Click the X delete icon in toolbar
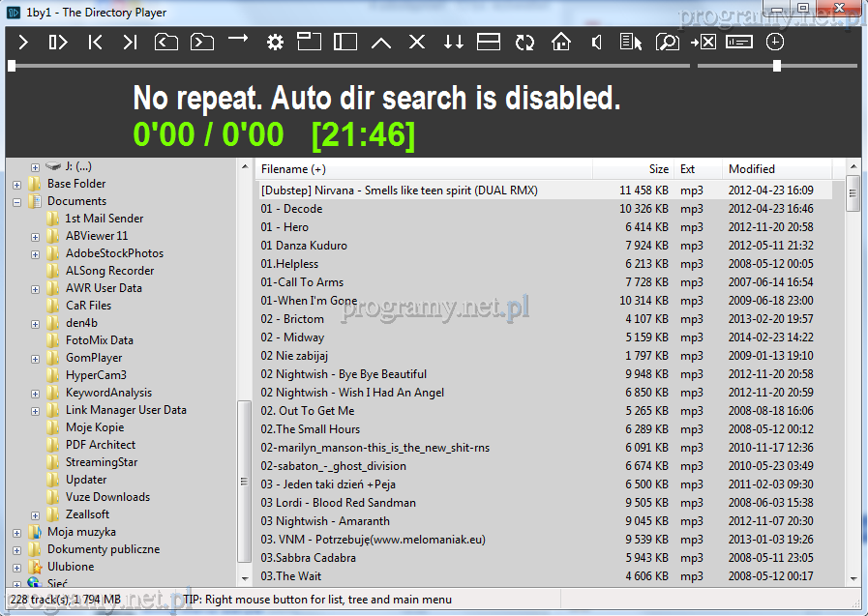 click(x=417, y=42)
